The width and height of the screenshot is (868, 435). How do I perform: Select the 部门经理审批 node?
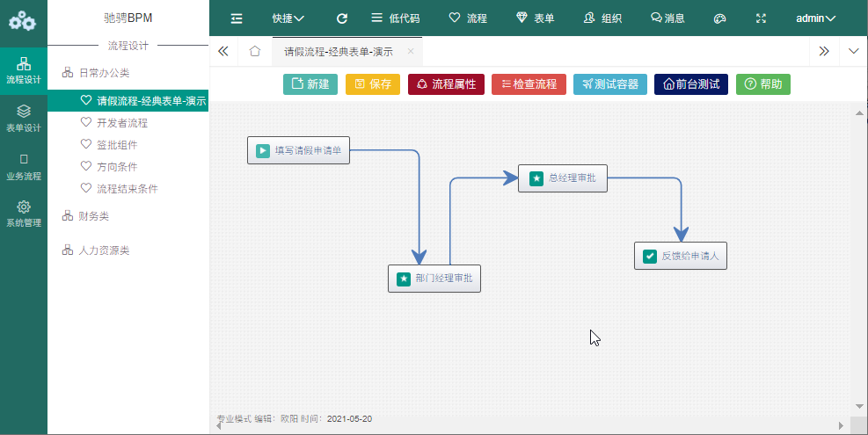point(434,279)
